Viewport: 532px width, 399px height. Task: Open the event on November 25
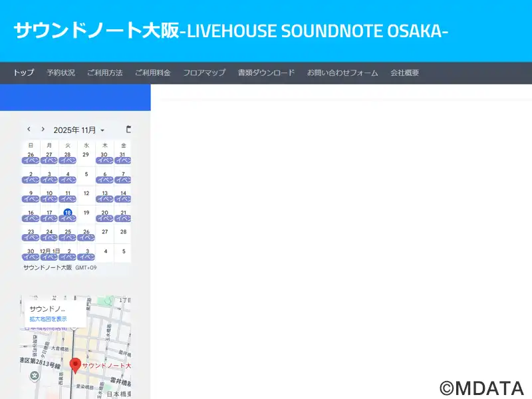click(67, 237)
